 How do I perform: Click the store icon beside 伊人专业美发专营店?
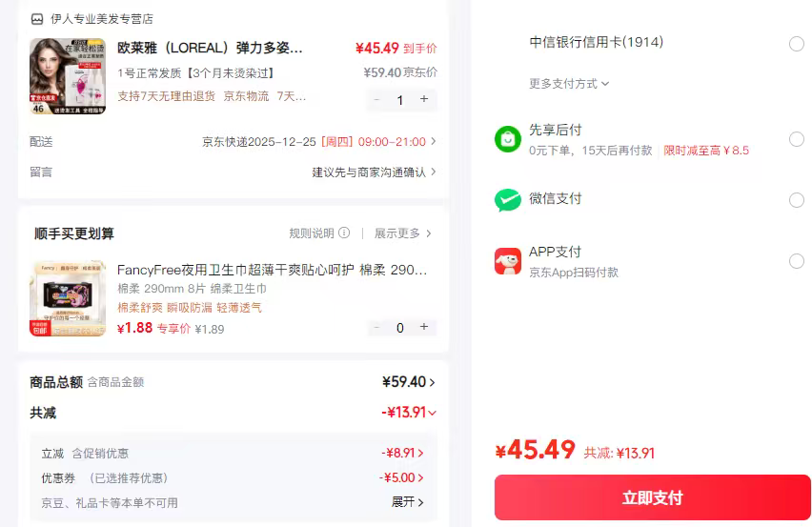click(37, 19)
